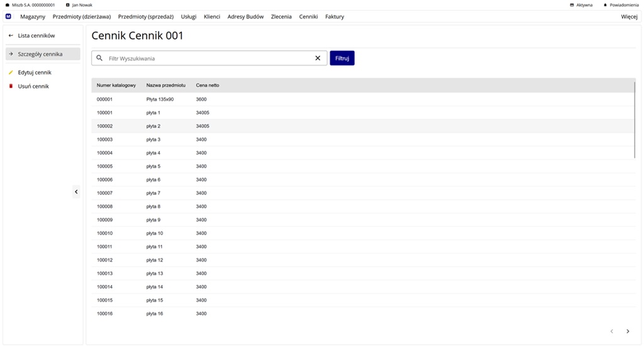Expand the Więcej menu
This screenshot has height=346, width=644.
coord(629,17)
